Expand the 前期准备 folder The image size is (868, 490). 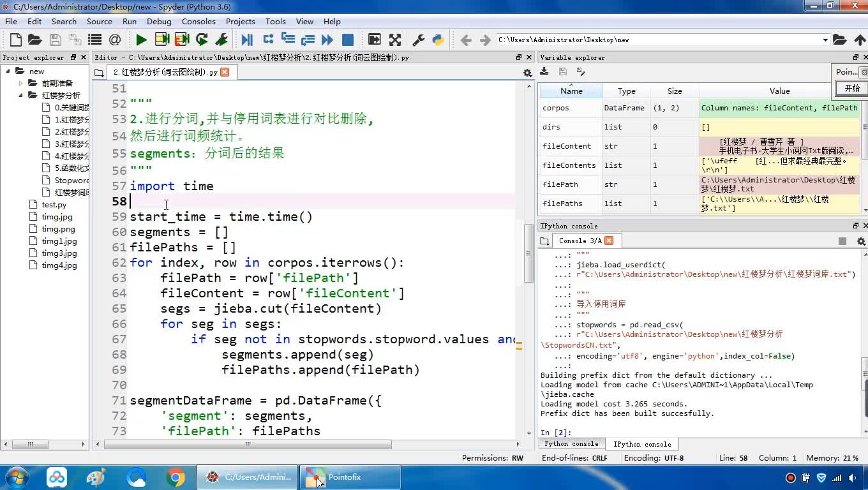pyautogui.click(x=21, y=84)
